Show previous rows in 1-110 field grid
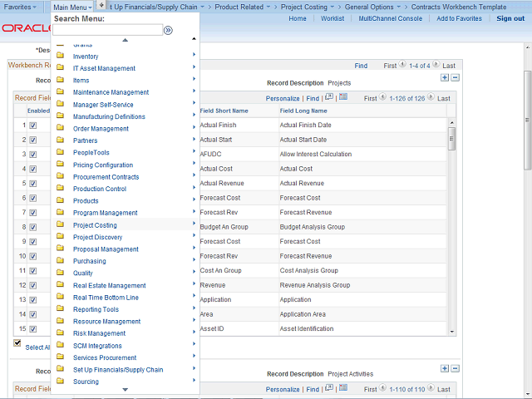 click(x=382, y=387)
